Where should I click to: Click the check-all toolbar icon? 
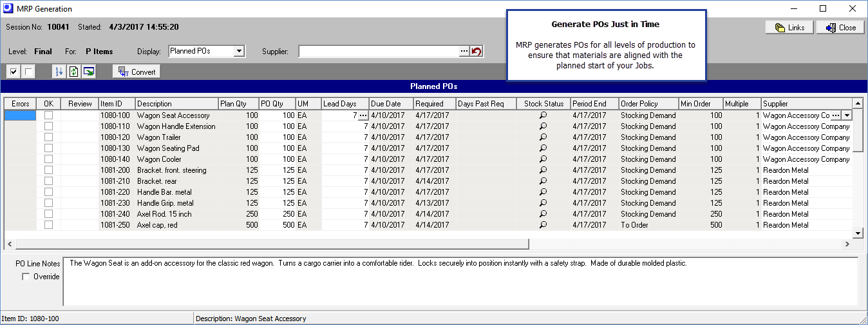[14, 72]
